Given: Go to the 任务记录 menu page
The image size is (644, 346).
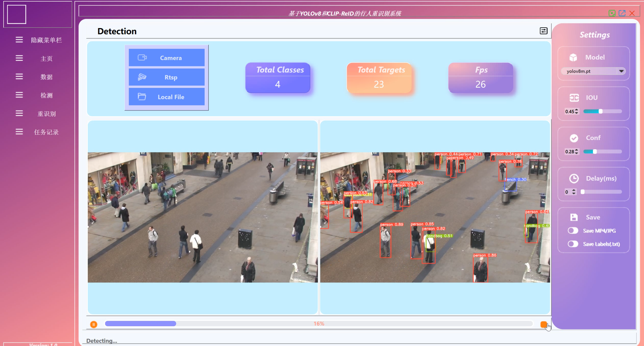Looking at the screenshot, I should coord(46,132).
